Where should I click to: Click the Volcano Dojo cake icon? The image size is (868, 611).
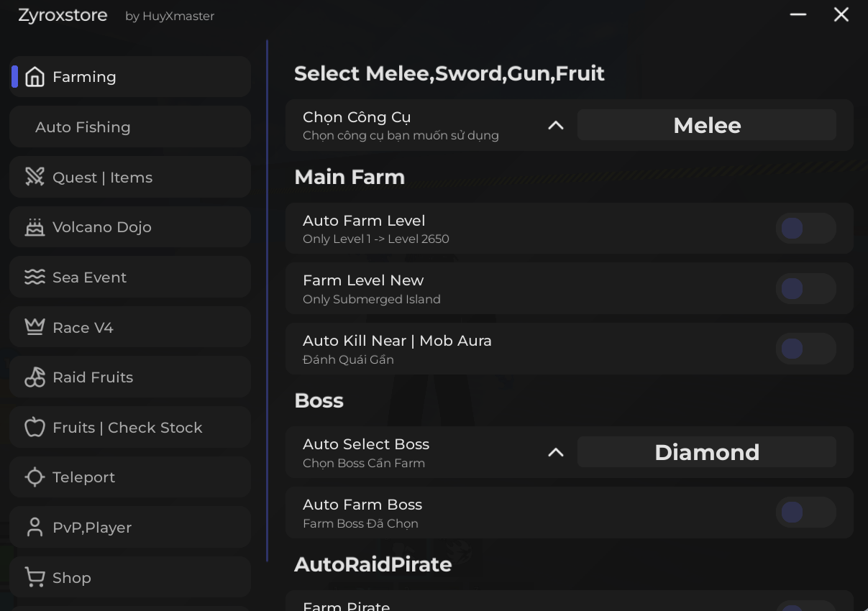coord(35,227)
